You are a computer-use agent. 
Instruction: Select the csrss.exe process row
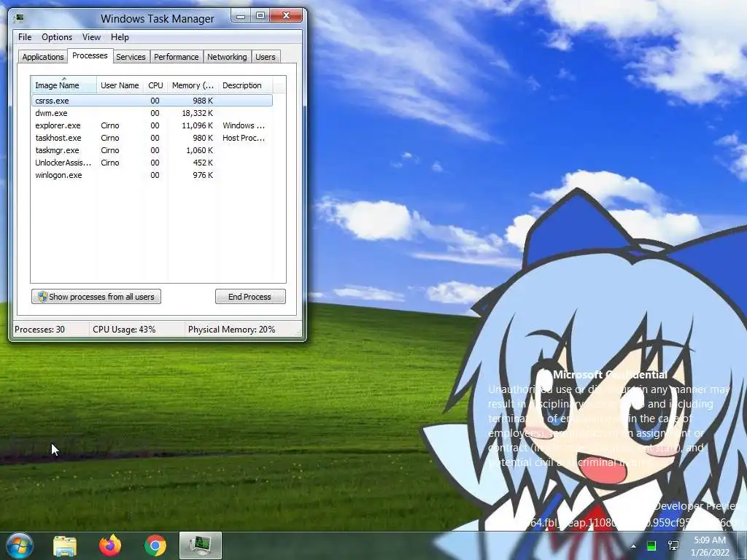152,101
